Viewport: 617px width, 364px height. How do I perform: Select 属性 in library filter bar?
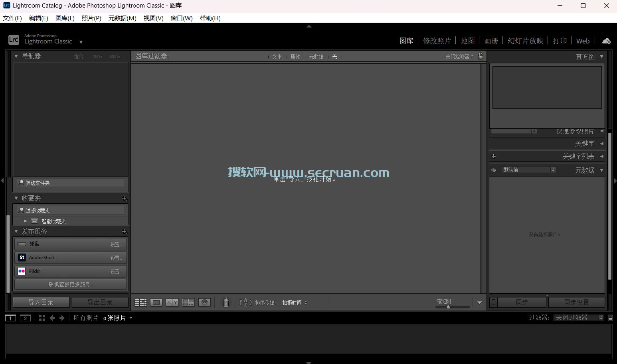coord(295,57)
